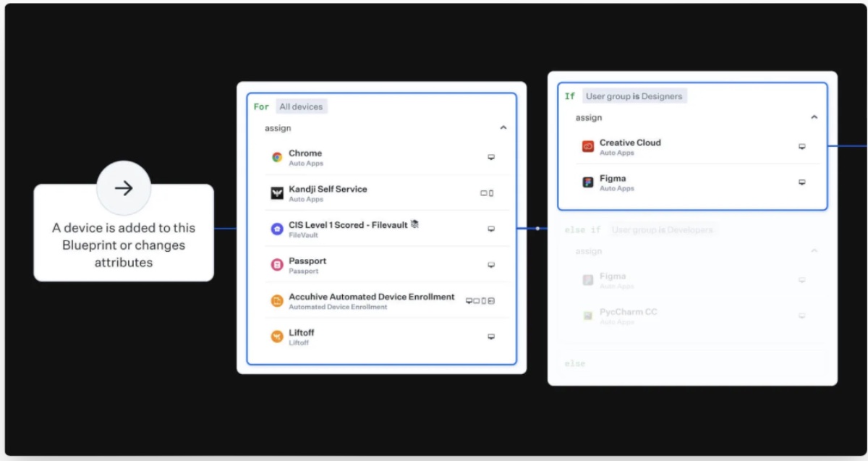
Task: Select the PyCharm CC list item
Action: click(628, 316)
